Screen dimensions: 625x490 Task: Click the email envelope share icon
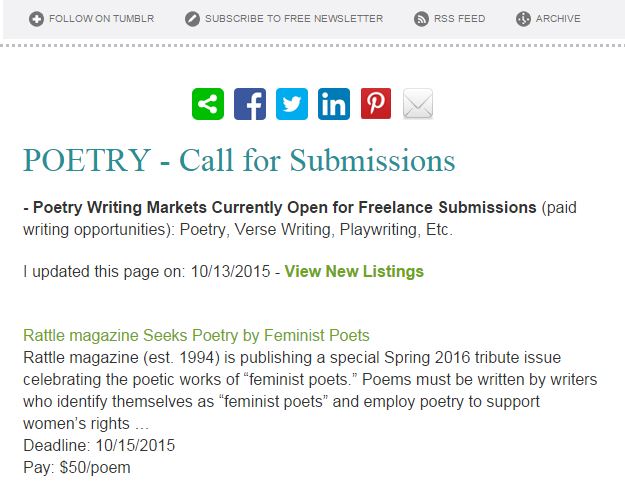coord(418,105)
